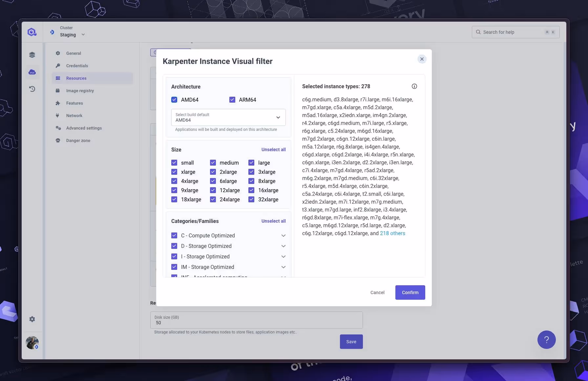
Task: Open the Credentials settings section
Action: pyautogui.click(x=93, y=66)
